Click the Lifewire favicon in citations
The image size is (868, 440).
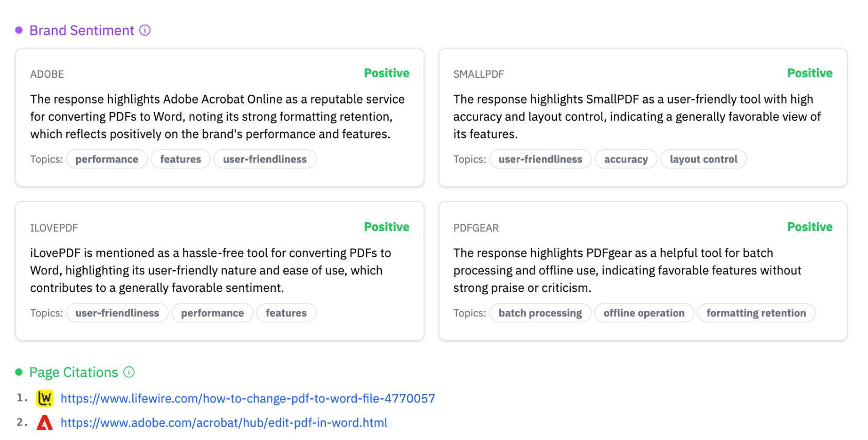pos(45,398)
